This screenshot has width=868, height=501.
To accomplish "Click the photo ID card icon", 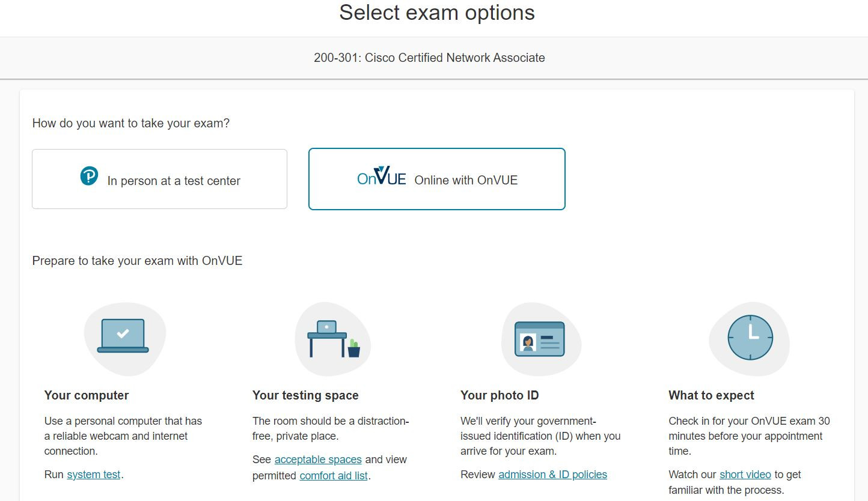I will click(x=540, y=339).
